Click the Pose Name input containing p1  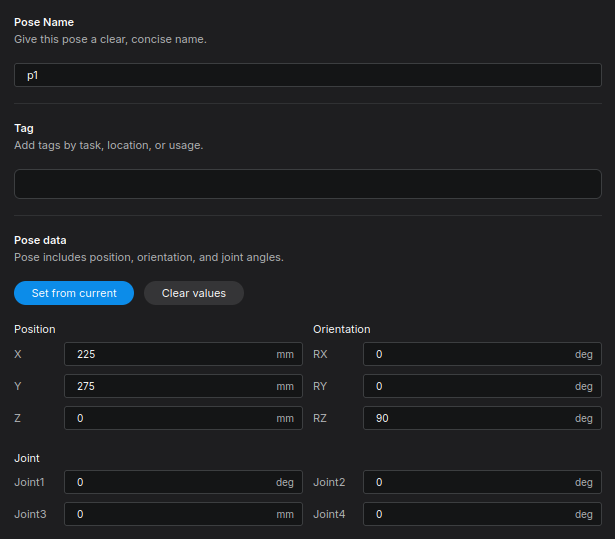(x=307, y=75)
